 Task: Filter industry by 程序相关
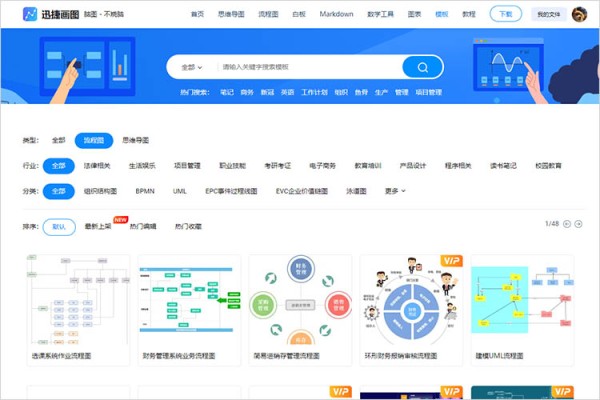(x=458, y=166)
